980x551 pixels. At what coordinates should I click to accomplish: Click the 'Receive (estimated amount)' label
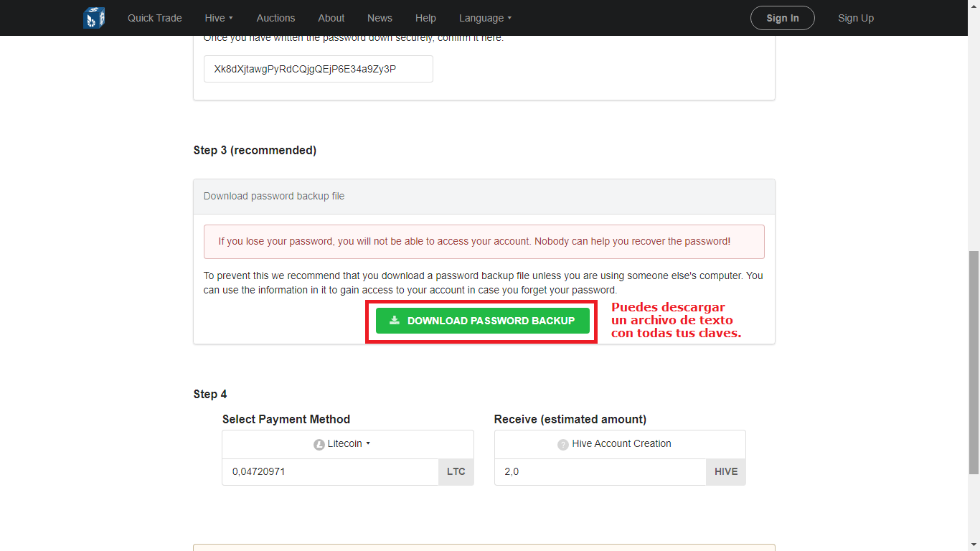[570, 419]
